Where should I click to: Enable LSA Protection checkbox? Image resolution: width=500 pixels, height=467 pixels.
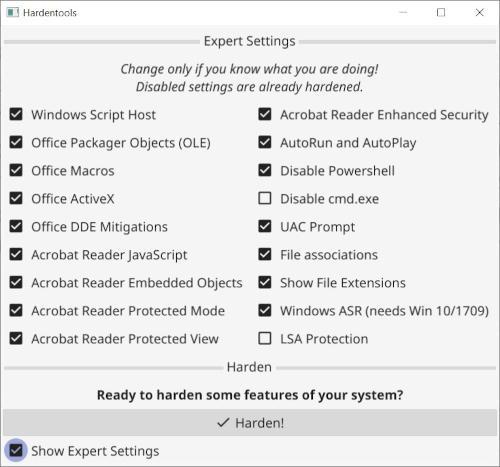coord(265,338)
